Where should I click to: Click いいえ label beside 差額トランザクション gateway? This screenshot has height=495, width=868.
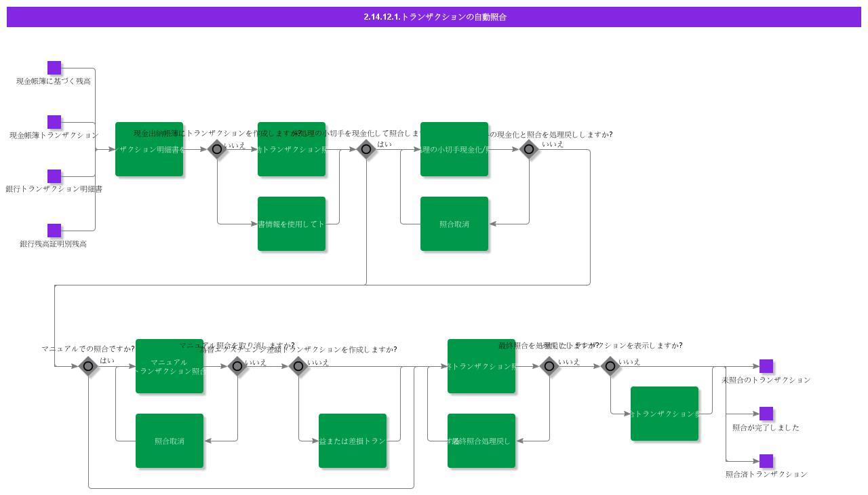click(x=318, y=363)
